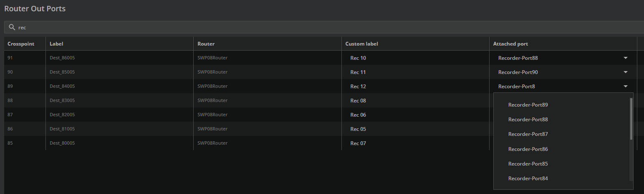Viewport: 644px width, 194px height.
Task: Sort by the Crosspoint column header
Action: click(21, 44)
